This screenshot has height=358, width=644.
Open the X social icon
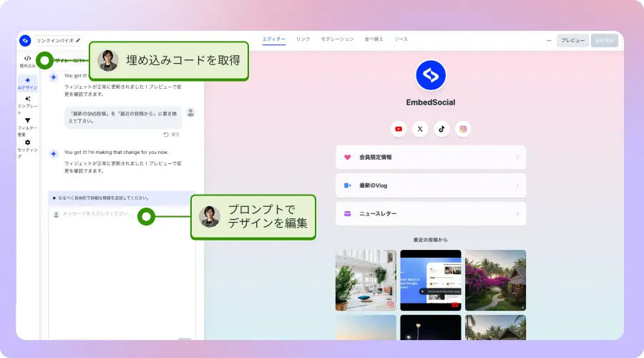(x=420, y=129)
